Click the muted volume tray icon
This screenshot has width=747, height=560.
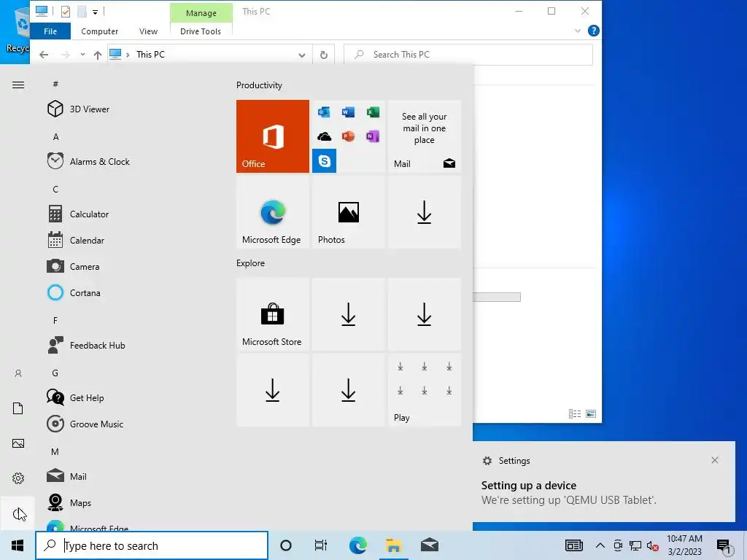pos(653,545)
